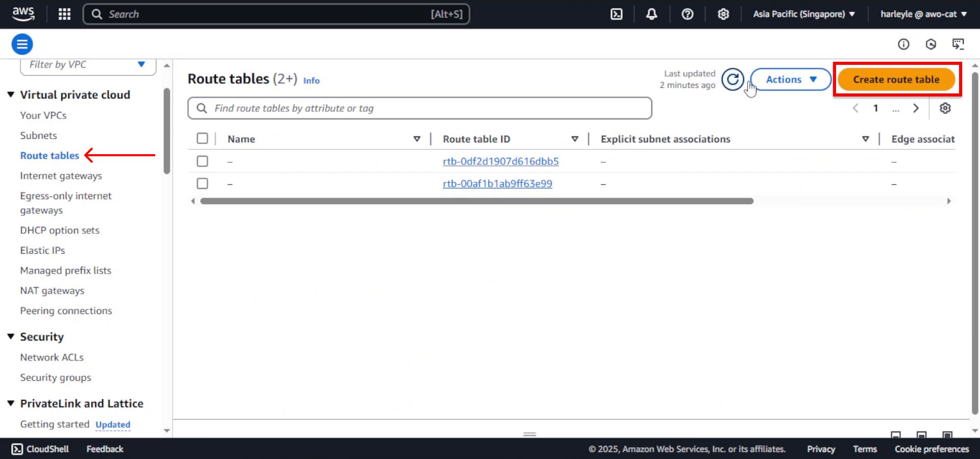Open Managed prefix lists

(65, 271)
